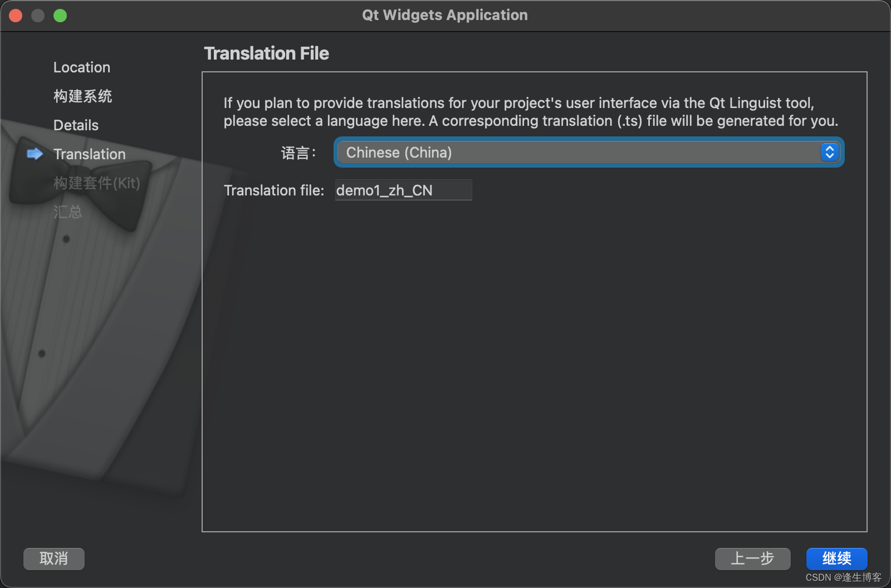Close the wizard with red window button
This screenshot has height=588, width=891.
(16, 16)
